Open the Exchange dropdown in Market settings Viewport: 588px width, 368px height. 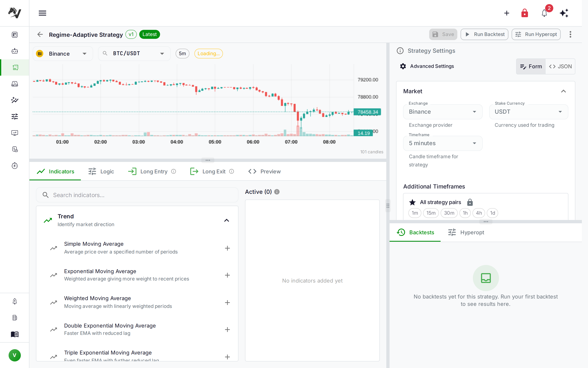click(x=443, y=112)
